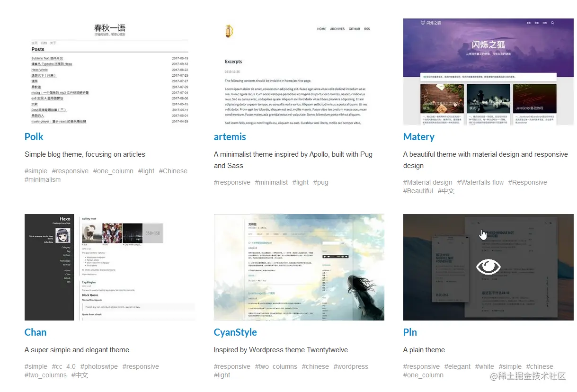Open the Polk theme title link

tap(34, 137)
